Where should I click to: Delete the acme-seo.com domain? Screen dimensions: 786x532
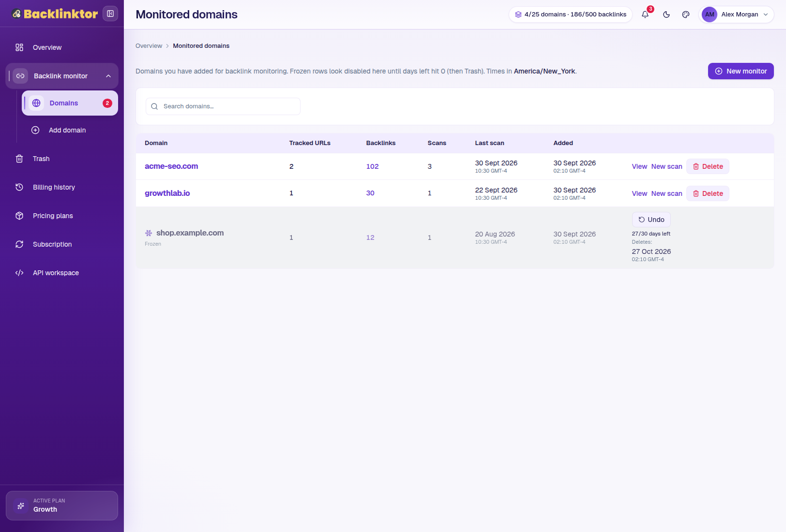[708, 166]
